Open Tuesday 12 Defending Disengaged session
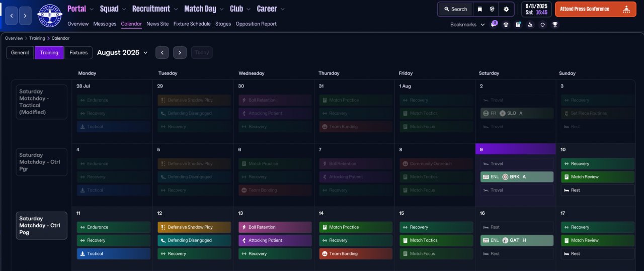The width and height of the screenshot is (644, 271). [x=194, y=240]
